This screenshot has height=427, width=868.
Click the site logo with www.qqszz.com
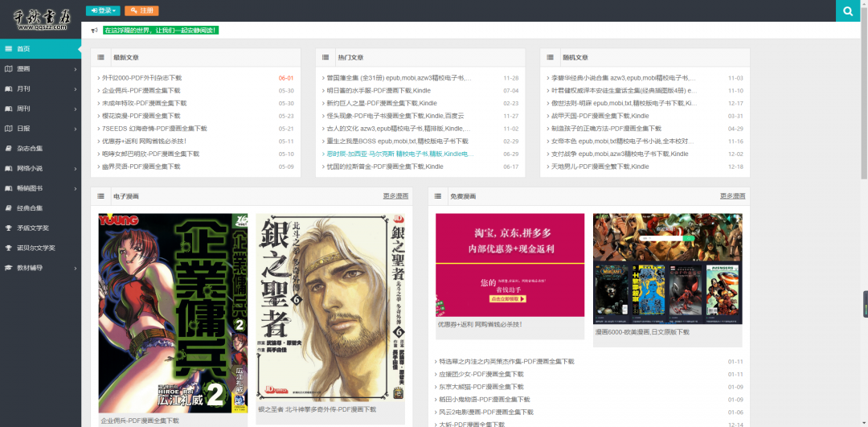40,19
